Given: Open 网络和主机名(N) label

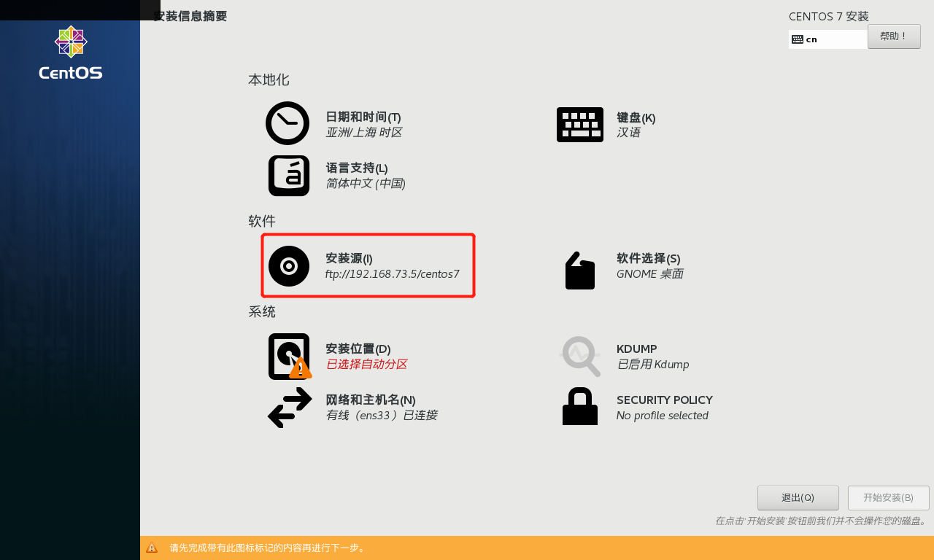Looking at the screenshot, I should coord(371,400).
